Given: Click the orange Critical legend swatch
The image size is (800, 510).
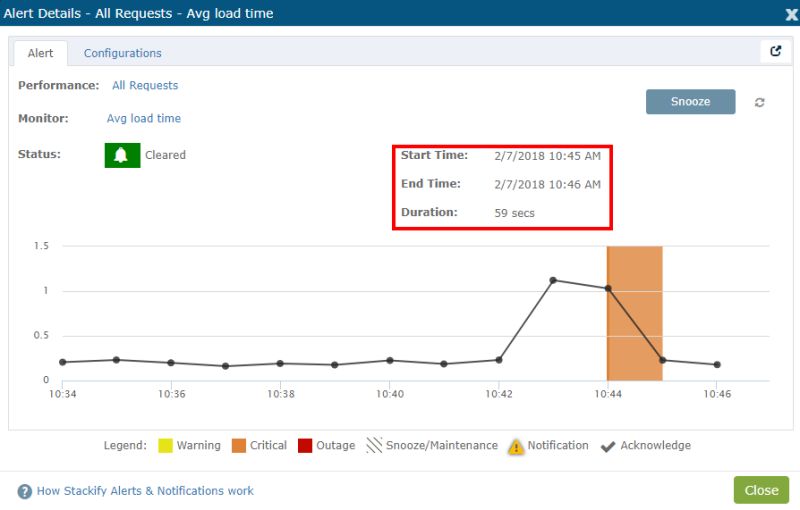Looking at the screenshot, I should [x=239, y=446].
